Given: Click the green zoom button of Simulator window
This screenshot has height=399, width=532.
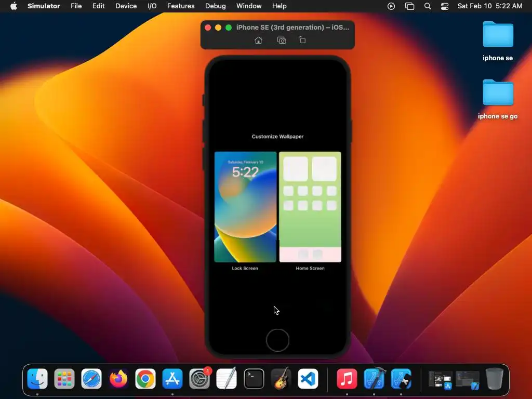Looking at the screenshot, I should pos(229,28).
